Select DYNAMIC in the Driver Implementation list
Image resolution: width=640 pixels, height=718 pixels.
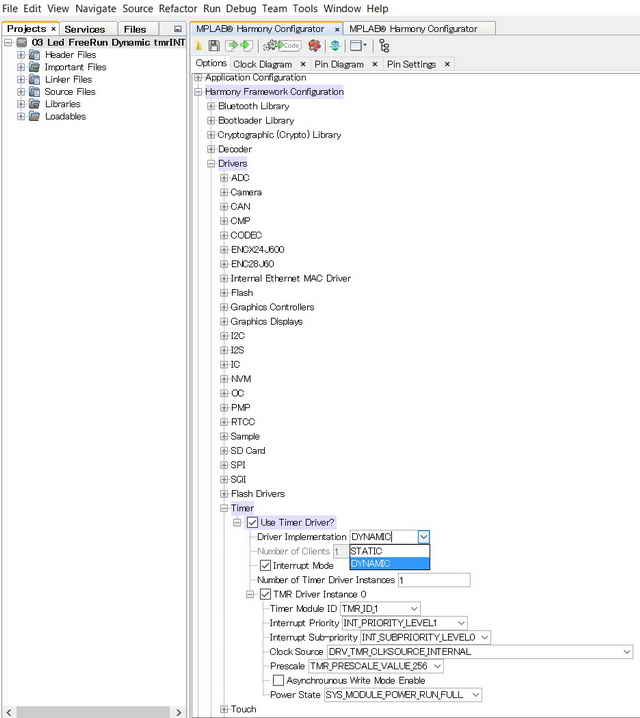pyautogui.click(x=390, y=563)
